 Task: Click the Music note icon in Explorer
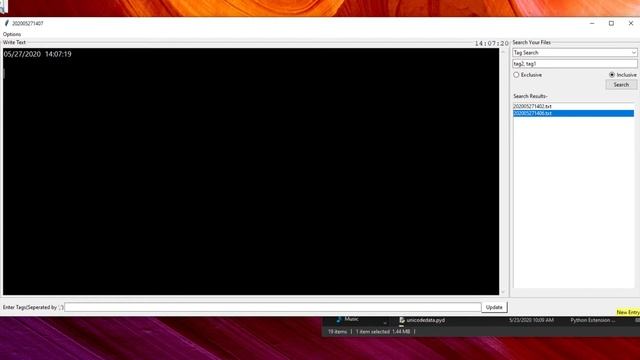339,319
